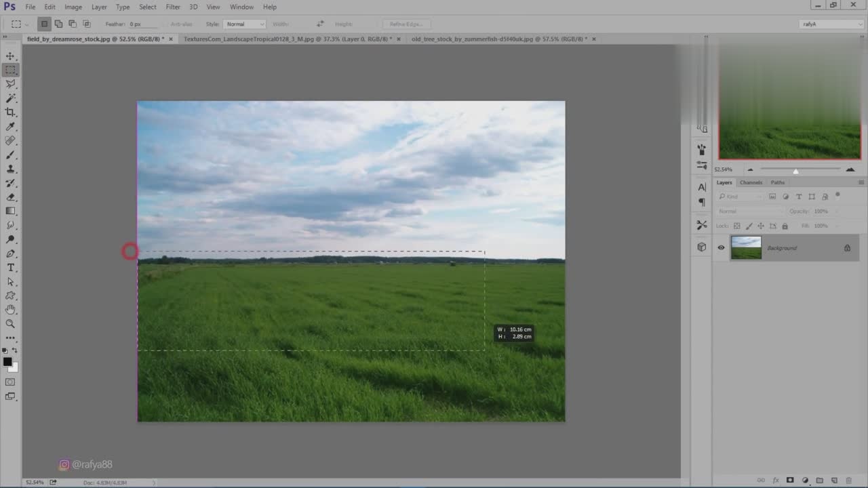Open the Image menu
This screenshot has height=488, width=868.
click(x=73, y=7)
